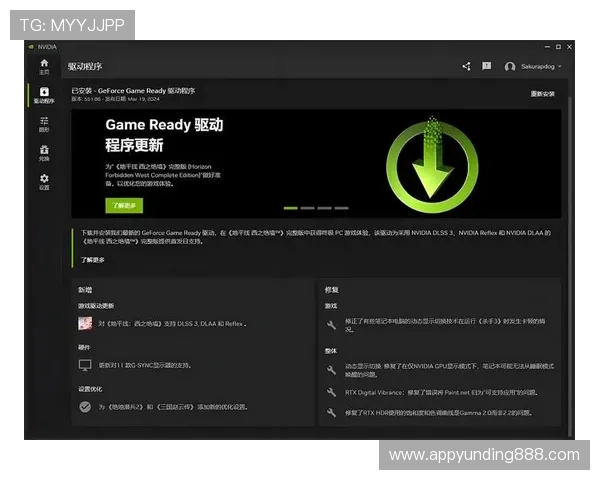This screenshot has width=600, height=480.
Task: Click the Game Ready 驱动程序更新 banner heading
Action: tap(164, 135)
